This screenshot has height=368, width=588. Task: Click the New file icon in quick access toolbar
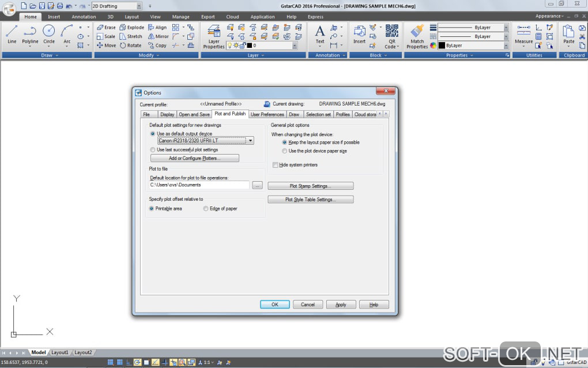click(x=24, y=6)
